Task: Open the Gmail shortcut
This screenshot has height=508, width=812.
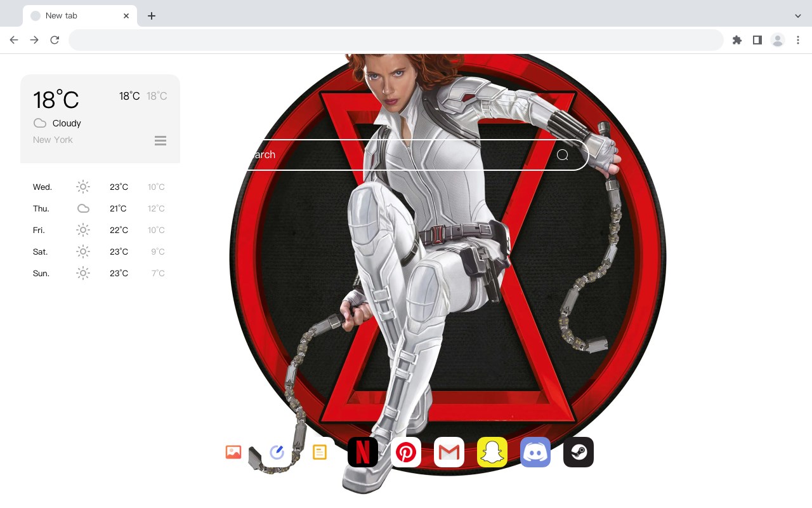Action: pos(449,452)
